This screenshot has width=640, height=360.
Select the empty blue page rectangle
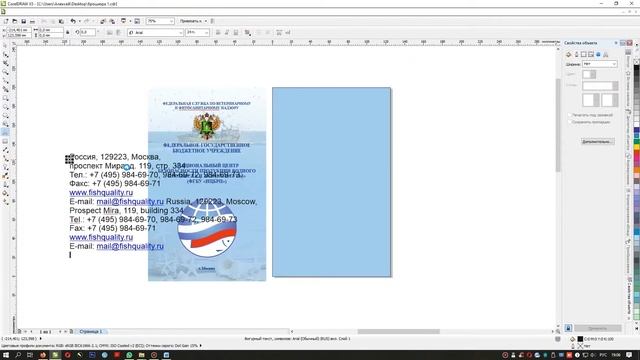point(331,182)
